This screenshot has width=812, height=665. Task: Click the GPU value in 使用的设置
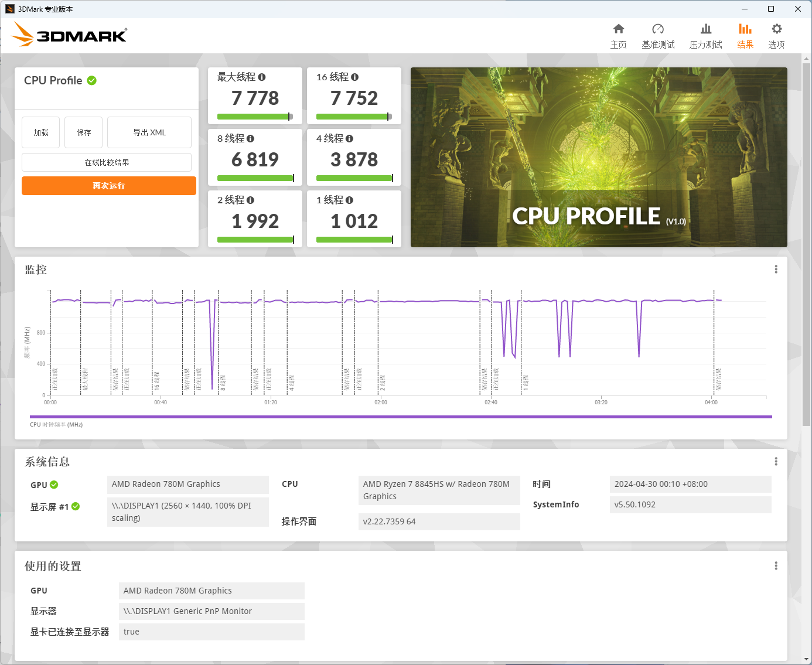(211, 591)
